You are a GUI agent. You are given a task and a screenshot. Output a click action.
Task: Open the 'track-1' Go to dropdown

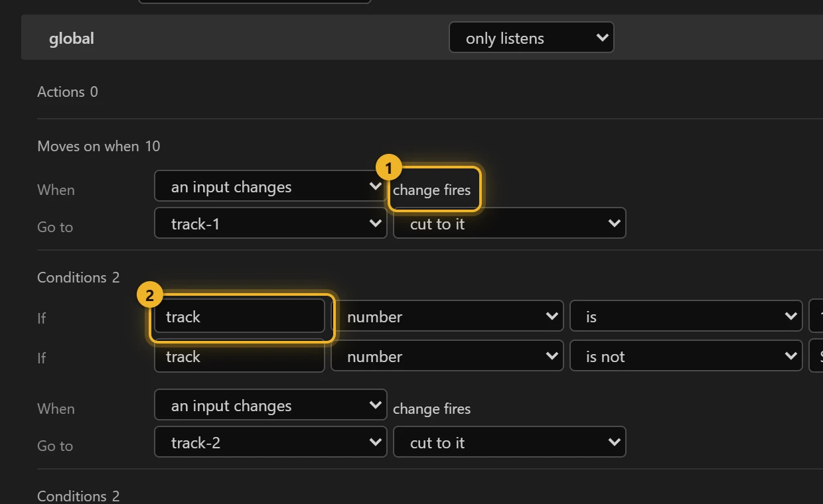[270, 223]
